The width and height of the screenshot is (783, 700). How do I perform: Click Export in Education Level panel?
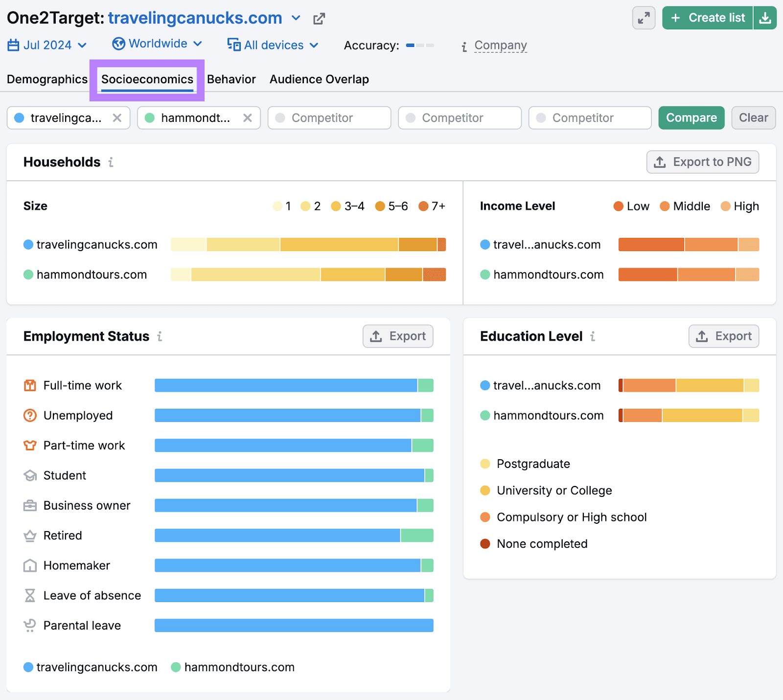point(724,336)
